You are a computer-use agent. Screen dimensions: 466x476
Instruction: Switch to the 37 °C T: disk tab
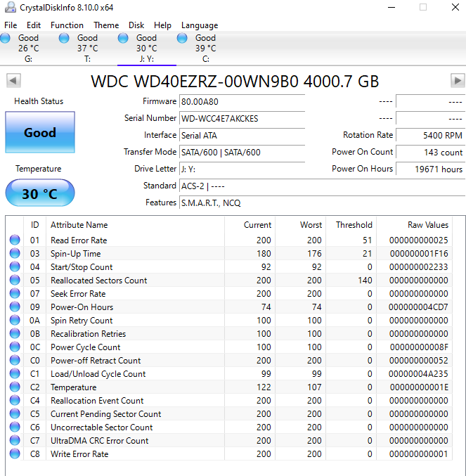click(88, 48)
